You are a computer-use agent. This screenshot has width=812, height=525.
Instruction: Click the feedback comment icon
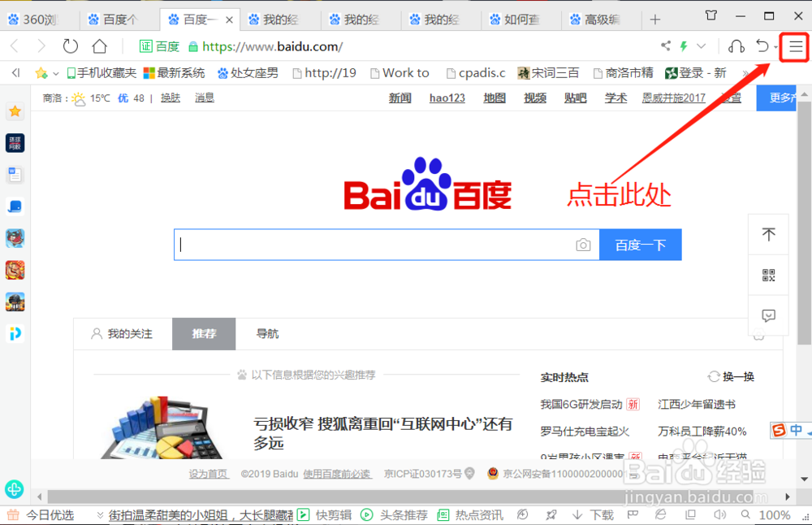tap(768, 315)
